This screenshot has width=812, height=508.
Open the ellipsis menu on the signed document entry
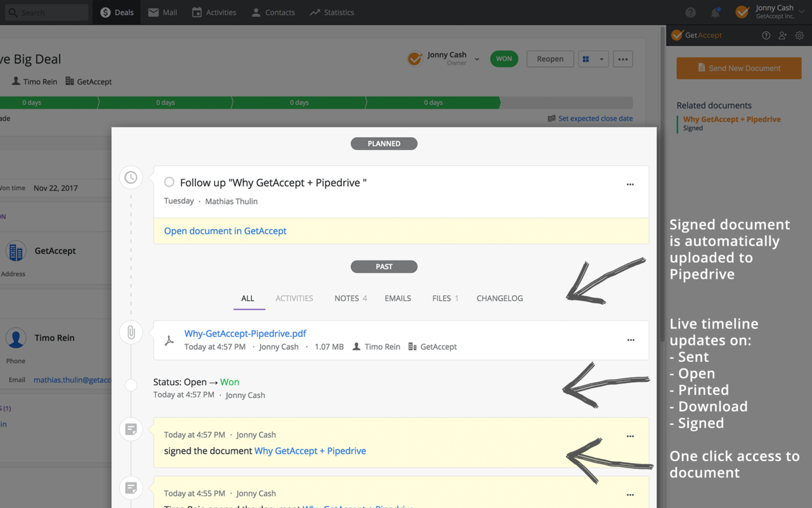point(630,436)
